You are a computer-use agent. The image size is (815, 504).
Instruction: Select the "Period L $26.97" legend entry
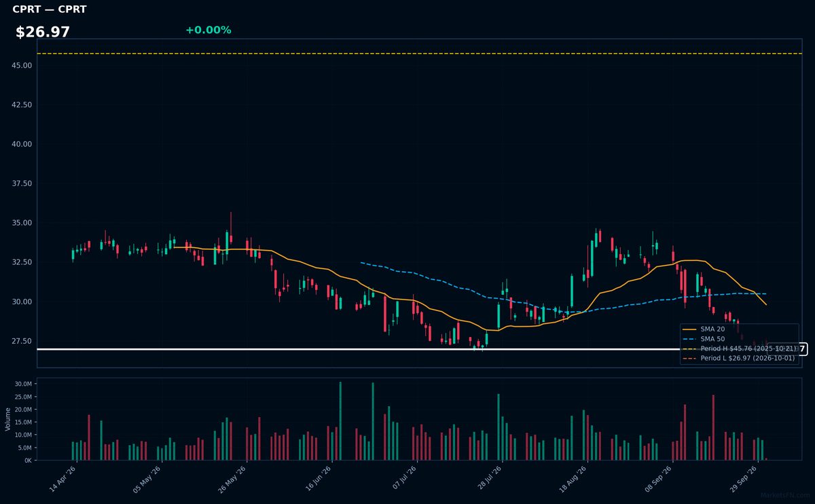click(x=739, y=358)
